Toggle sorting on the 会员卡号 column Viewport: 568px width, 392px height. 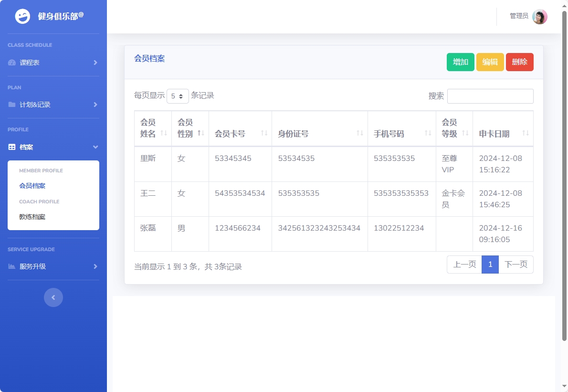coord(264,134)
